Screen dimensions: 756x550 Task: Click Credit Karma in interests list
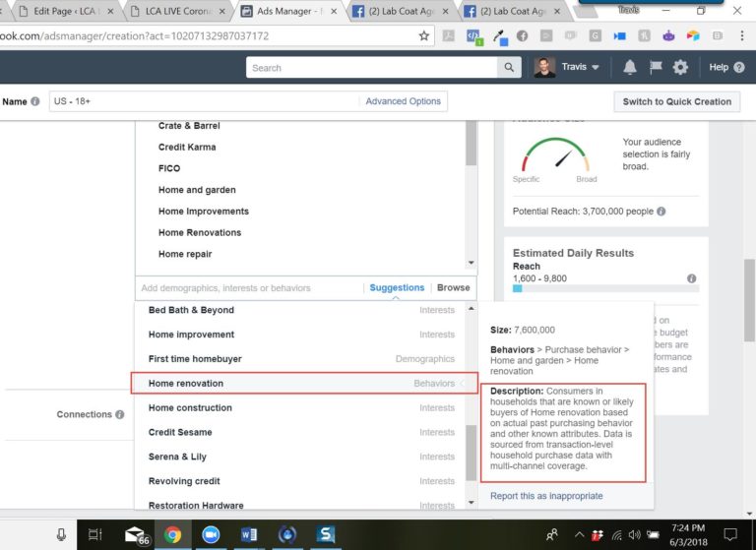click(x=187, y=147)
